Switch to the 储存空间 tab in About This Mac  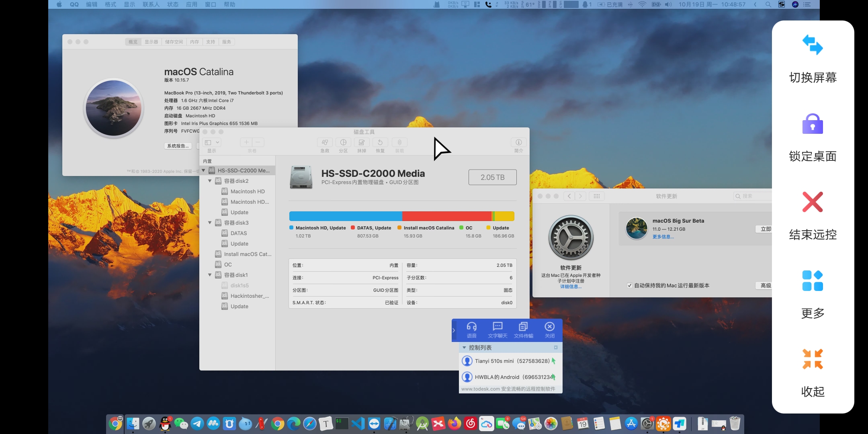(174, 42)
